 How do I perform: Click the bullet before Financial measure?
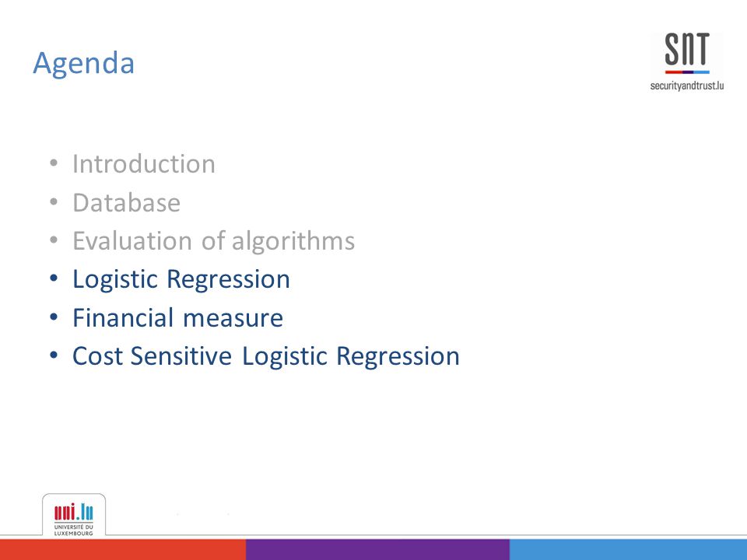pyautogui.click(x=54, y=317)
